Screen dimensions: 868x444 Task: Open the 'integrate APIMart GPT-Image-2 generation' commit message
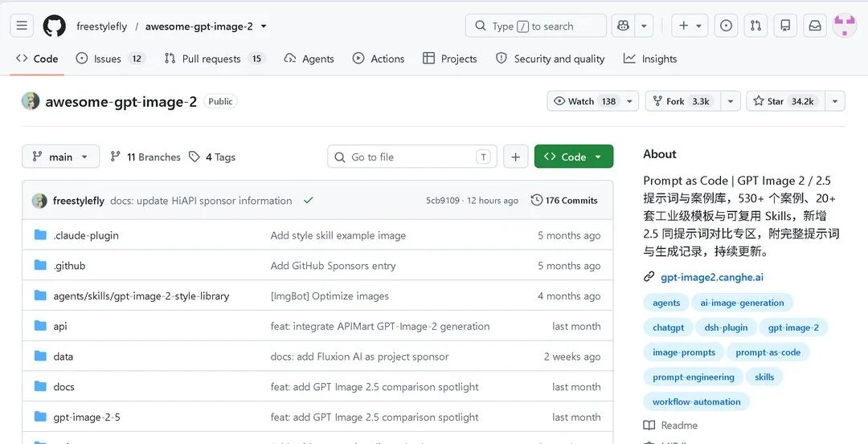pos(379,326)
